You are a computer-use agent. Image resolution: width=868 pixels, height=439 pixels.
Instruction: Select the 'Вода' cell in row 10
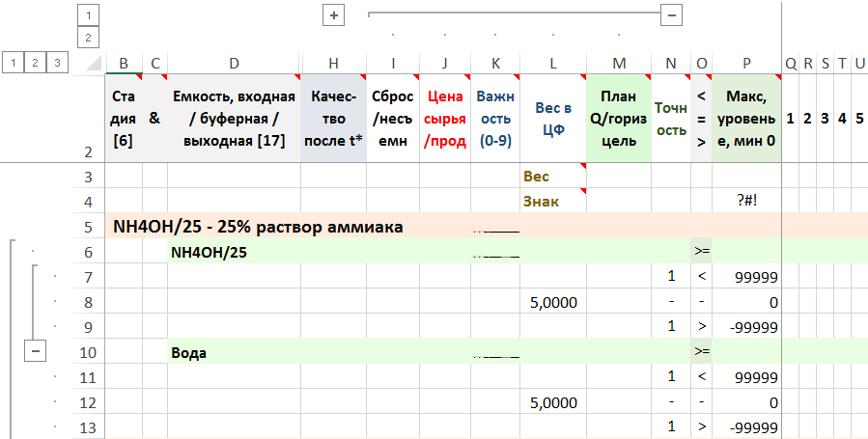tap(234, 352)
